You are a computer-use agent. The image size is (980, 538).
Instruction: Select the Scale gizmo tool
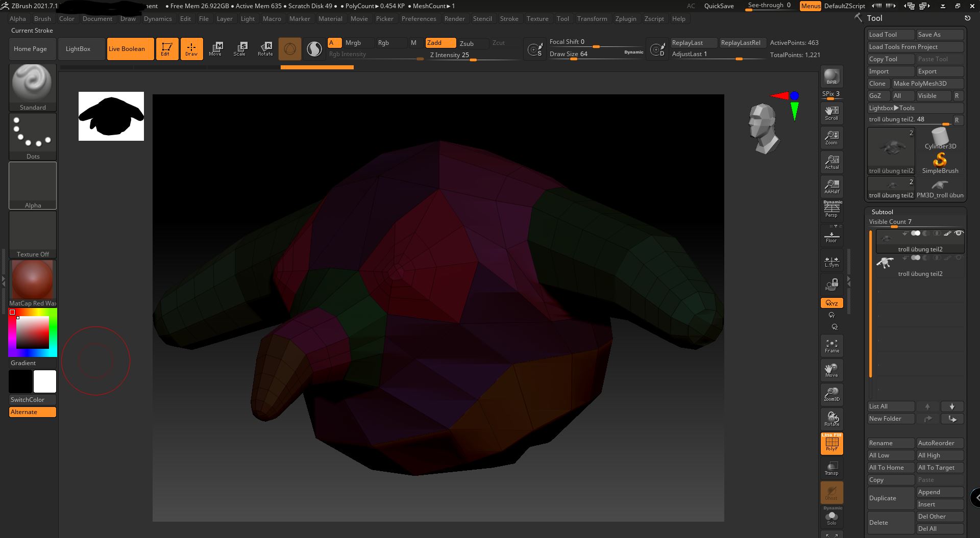click(239, 49)
